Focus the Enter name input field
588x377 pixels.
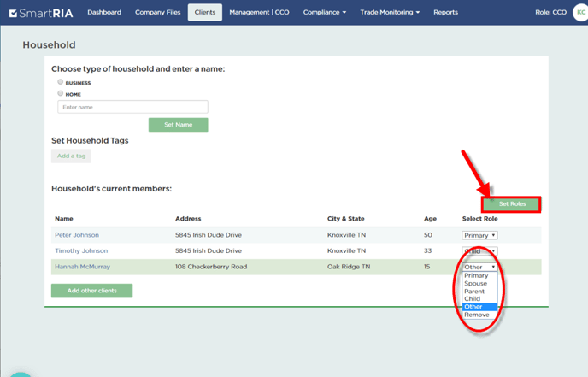[x=132, y=107]
